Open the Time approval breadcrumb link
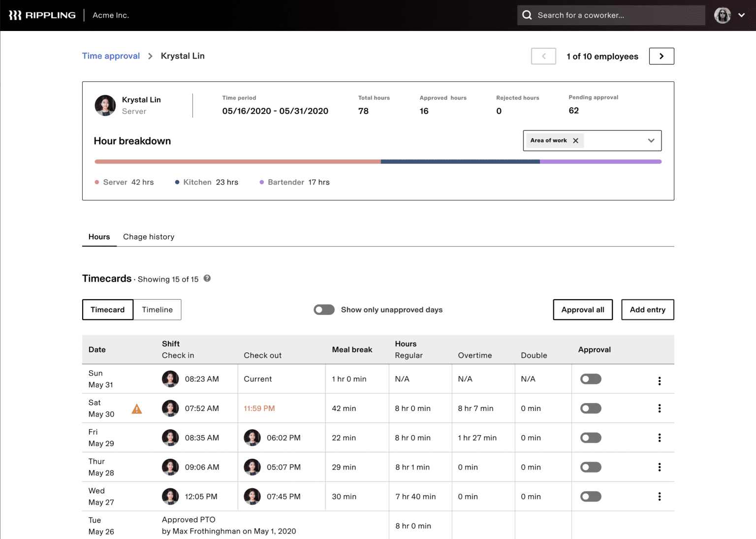The height and width of the screenshot is (539, 756). [x=111, y=56]
